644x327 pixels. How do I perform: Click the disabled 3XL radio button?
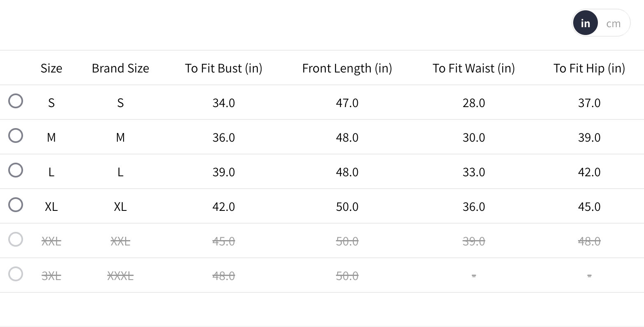(16, 274)
